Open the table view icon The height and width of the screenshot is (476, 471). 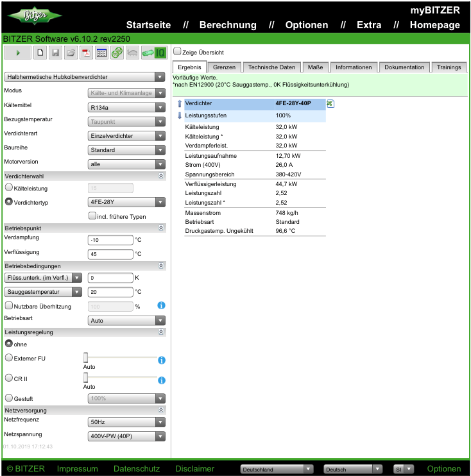(x=102, y=53)
